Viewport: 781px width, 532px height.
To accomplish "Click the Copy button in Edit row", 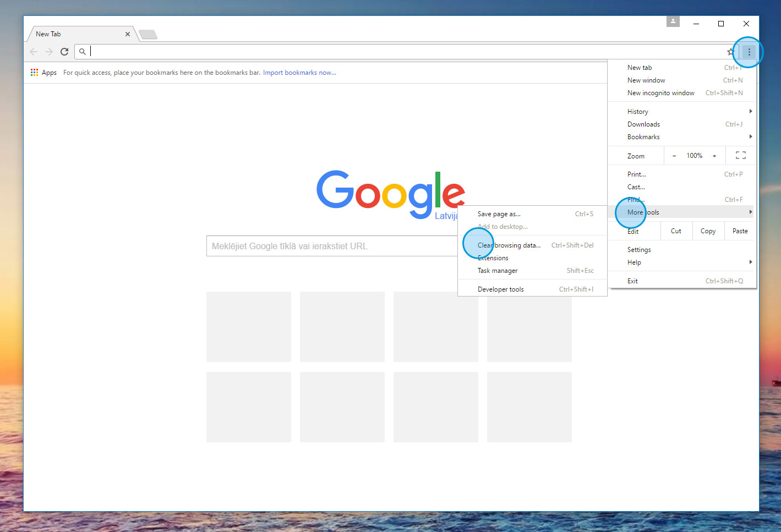I will click(708, 231).
